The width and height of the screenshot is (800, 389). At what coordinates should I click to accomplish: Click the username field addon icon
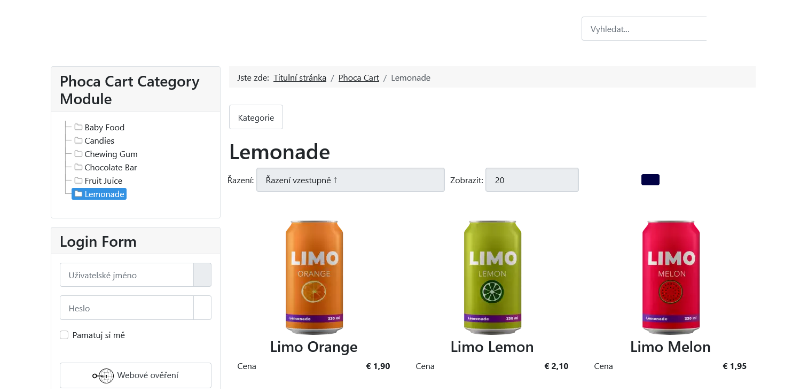202,275
